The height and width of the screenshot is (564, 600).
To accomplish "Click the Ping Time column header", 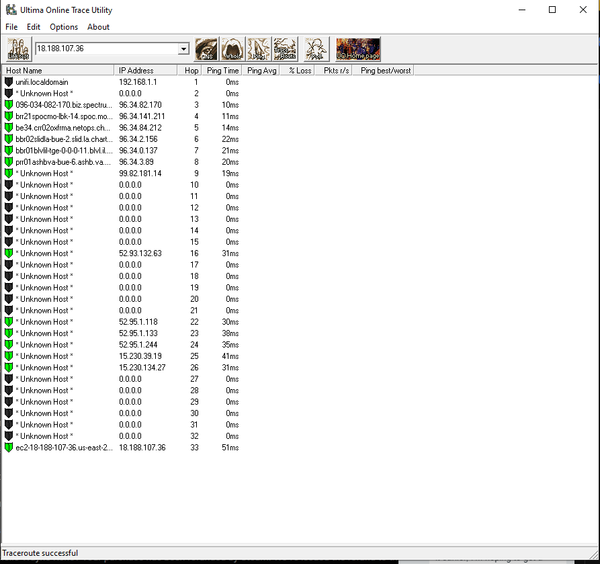I will point(222,70).
